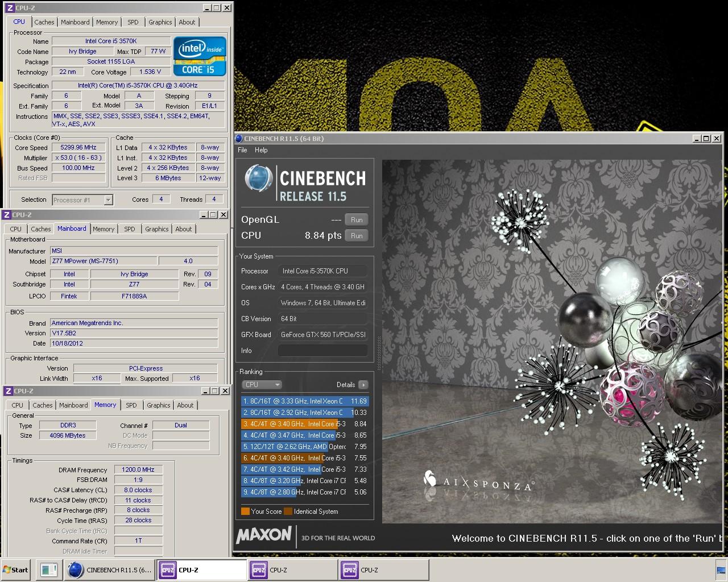
Task: Click the Details arrow button in Ranking
Action: click(363, 385)
